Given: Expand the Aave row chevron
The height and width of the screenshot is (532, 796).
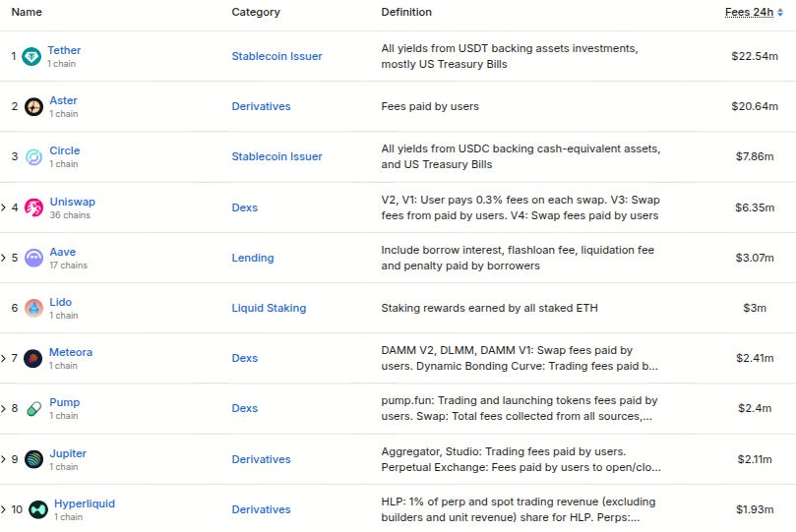Looking at the screenshot, I should point(4,258).
